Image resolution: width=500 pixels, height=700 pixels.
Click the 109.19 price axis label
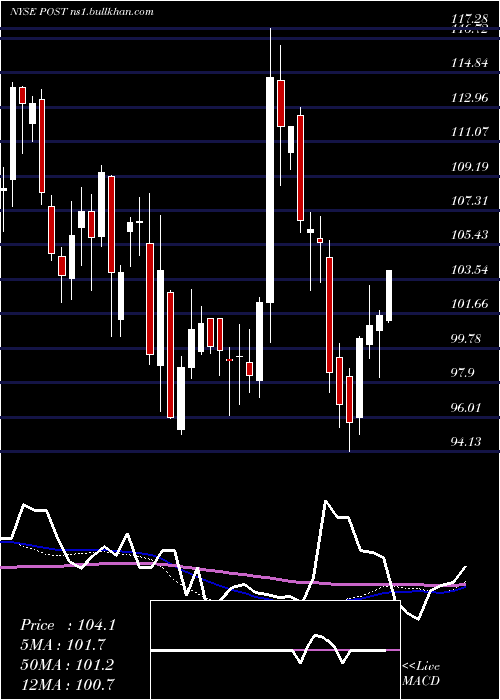coord(469,167)
